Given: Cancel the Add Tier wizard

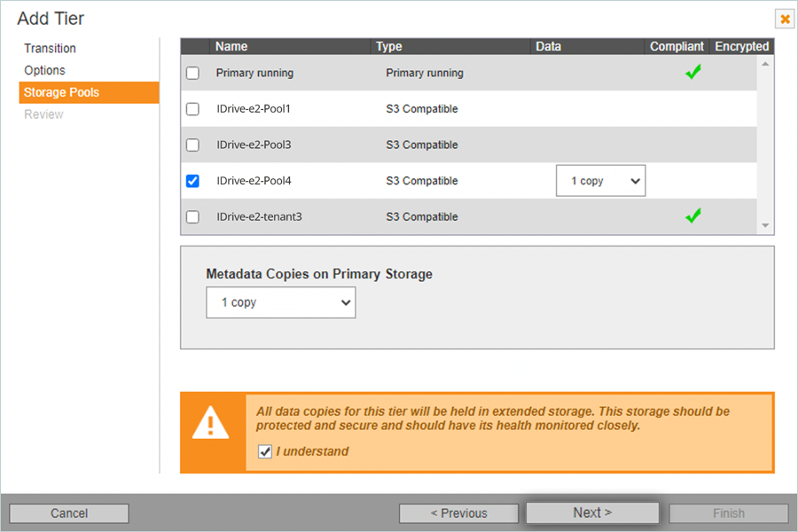Looking at the screenshot, I should [69, 513].
